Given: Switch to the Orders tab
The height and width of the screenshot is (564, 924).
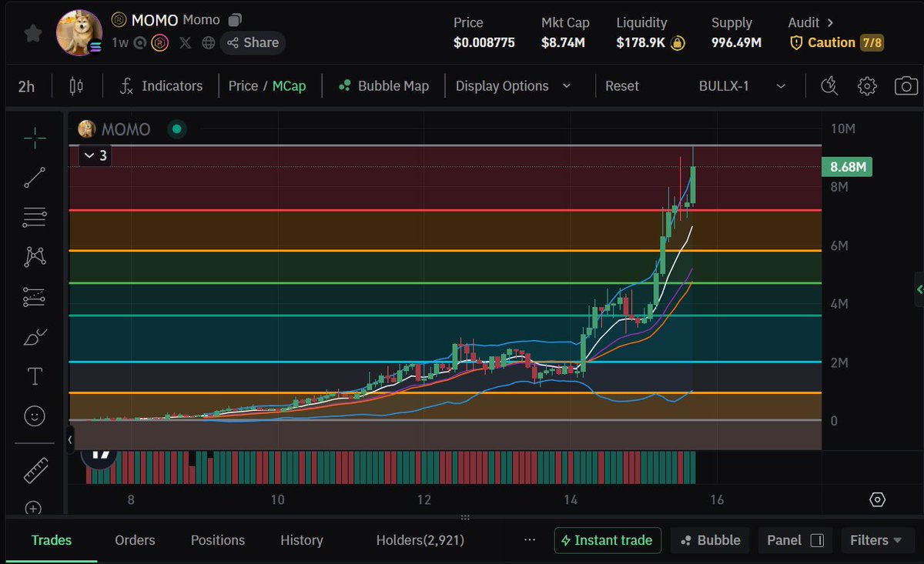Looking at the screenshot, I should click(135, 540).
